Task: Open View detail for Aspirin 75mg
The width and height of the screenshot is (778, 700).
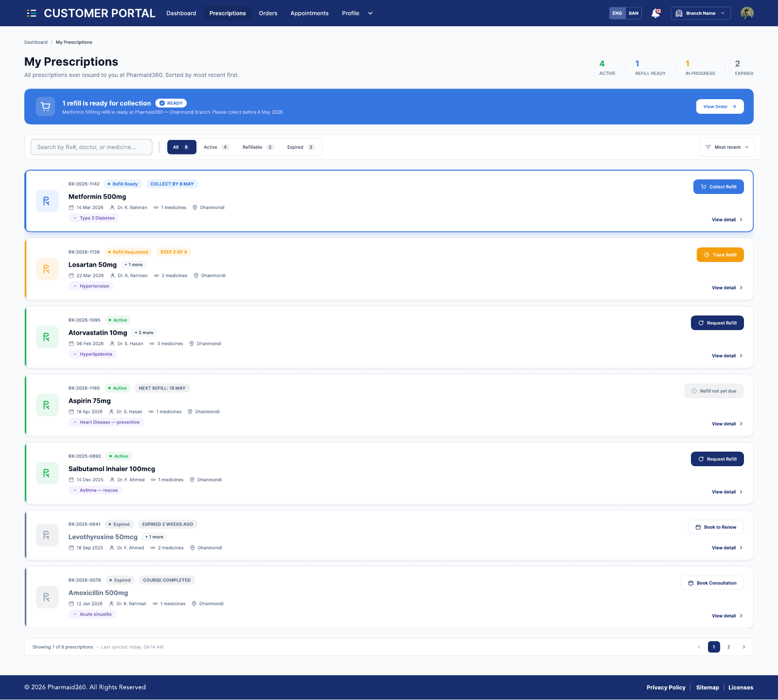Action: (x=727, y=424)
